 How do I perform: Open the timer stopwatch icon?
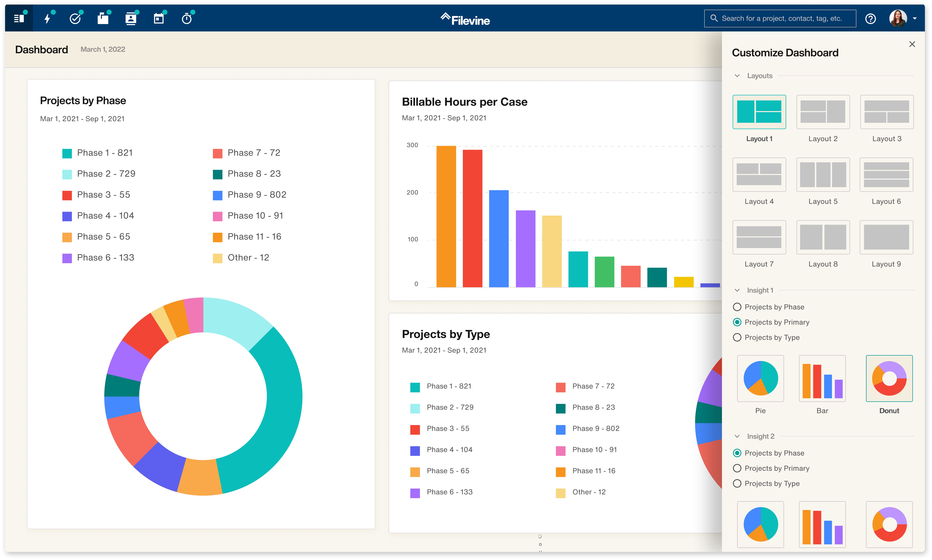(x=186, y=18)
